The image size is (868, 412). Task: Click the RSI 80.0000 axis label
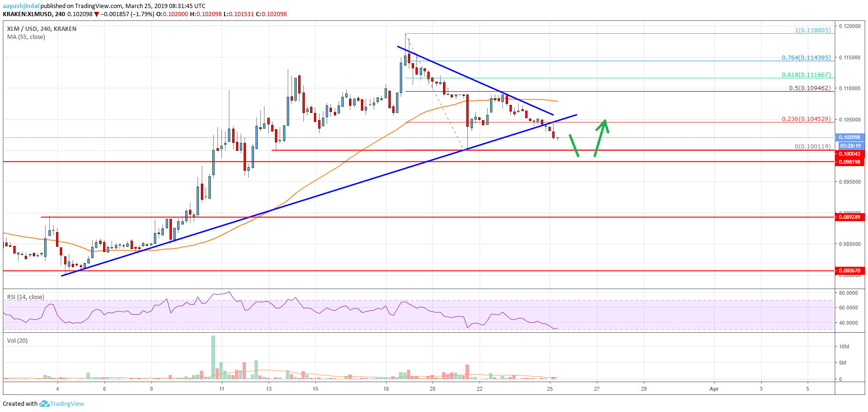[x=849, y=293]
